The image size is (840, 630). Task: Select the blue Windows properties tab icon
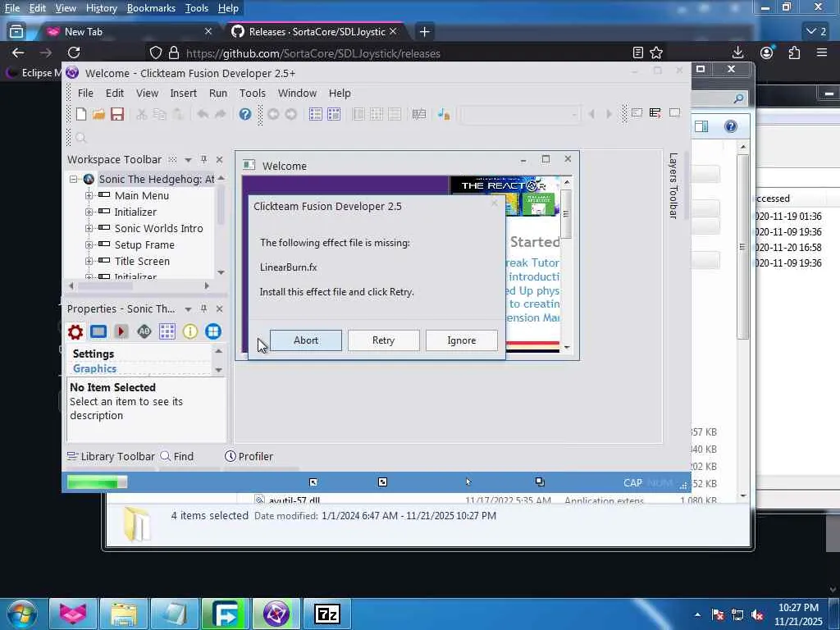[x=213, y=331]
